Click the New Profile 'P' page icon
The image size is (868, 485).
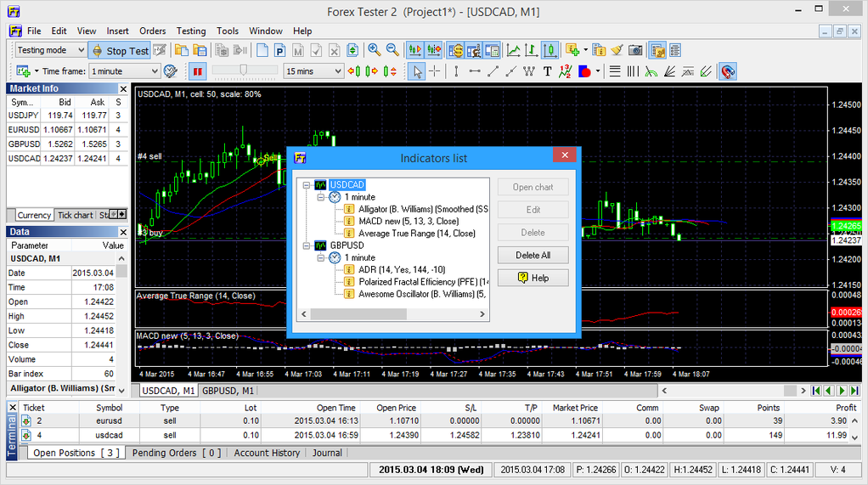(279, 51)
